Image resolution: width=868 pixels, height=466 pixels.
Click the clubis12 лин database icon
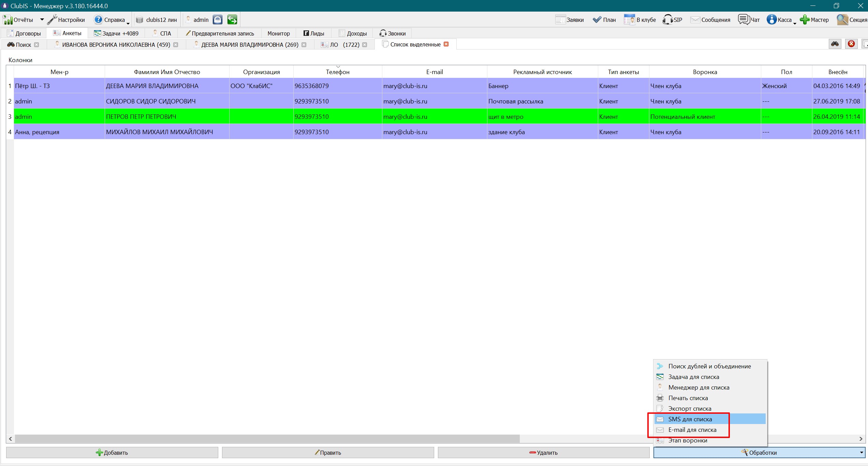(139, 20)
